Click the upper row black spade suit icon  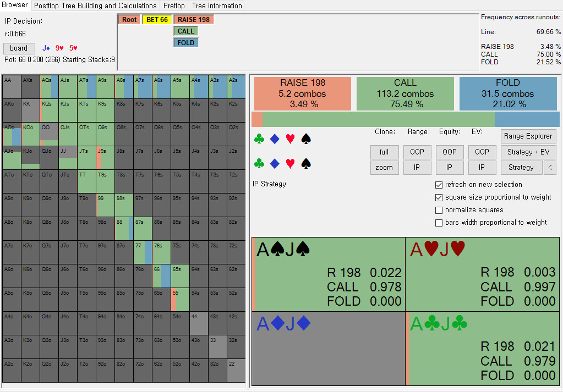[307, 139]
